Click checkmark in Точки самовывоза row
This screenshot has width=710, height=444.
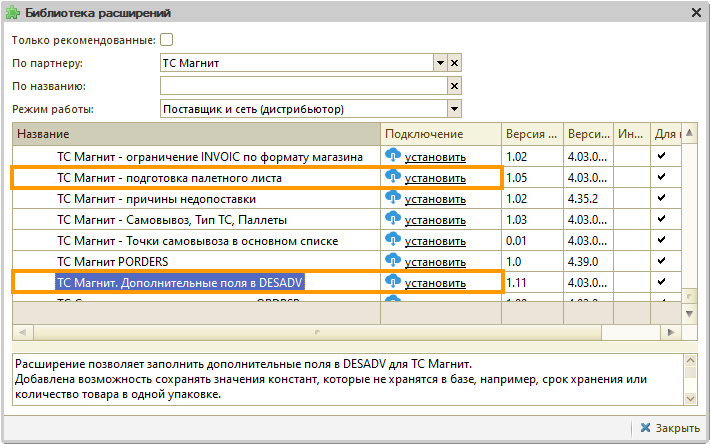pyautogui.click(x=661, y=239)
